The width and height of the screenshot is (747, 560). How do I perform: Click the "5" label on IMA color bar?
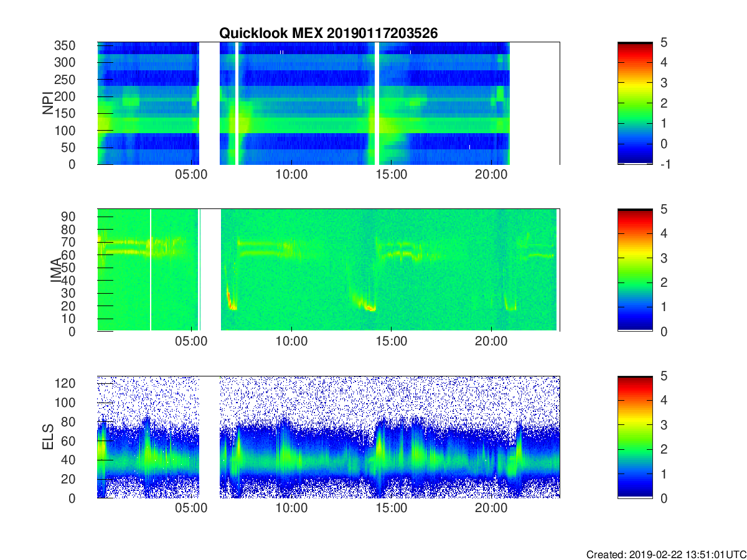point(663,209)
